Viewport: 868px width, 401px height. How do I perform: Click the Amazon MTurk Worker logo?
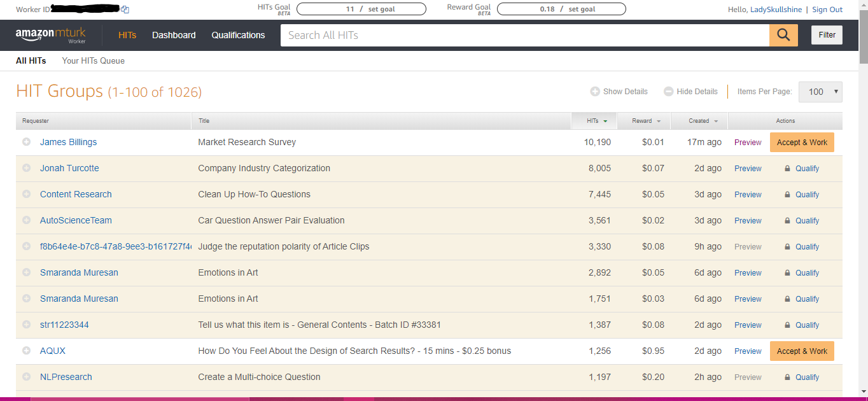[x=50, y=35]
